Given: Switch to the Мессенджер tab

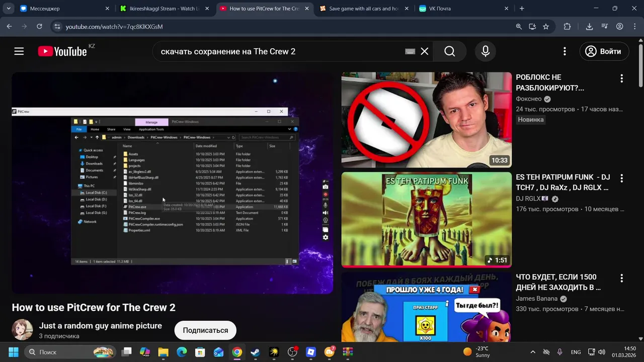Looking at the screenshot, I should point(64,9).
